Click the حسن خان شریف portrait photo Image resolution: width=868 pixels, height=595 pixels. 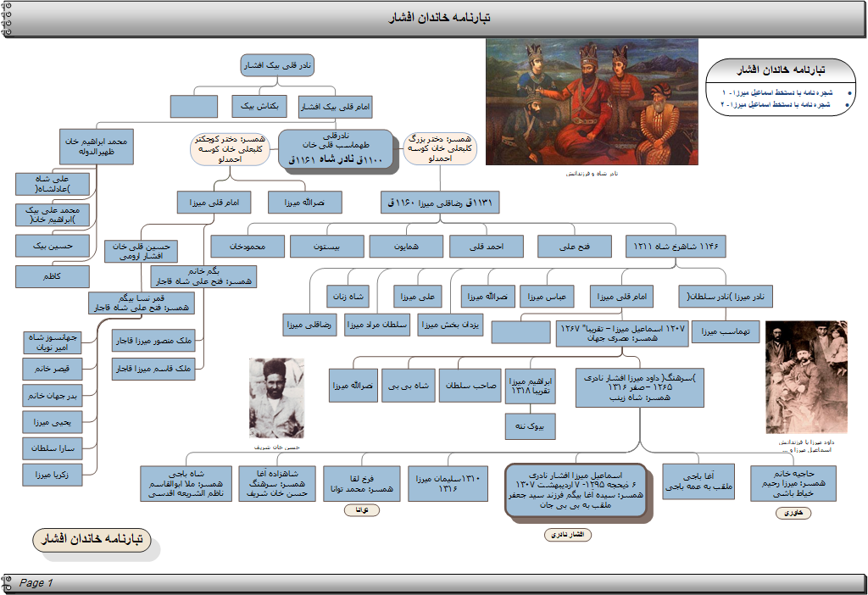pos(276,398)
